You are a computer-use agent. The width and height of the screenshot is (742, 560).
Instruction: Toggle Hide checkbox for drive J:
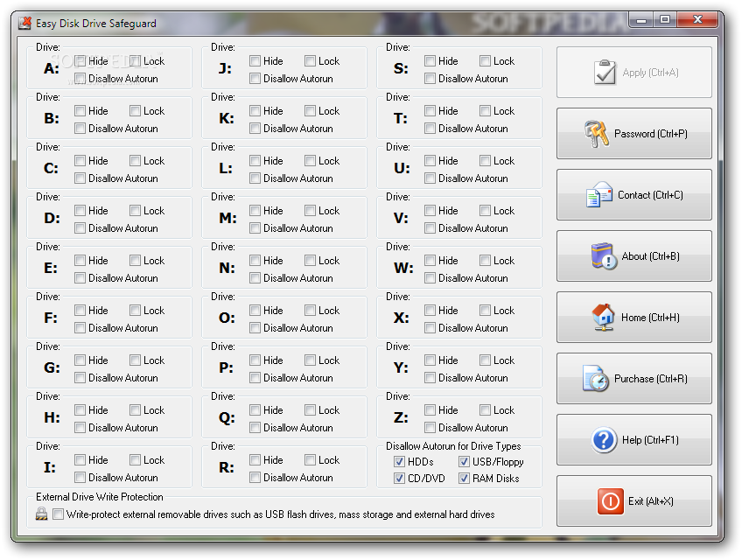pos(255,61)
